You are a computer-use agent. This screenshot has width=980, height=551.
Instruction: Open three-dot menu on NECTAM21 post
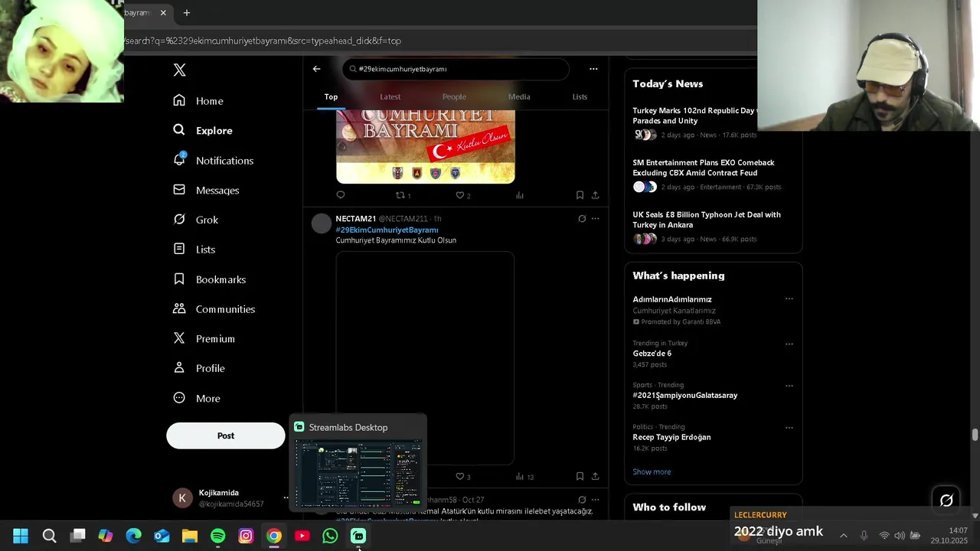click(595, 219)
